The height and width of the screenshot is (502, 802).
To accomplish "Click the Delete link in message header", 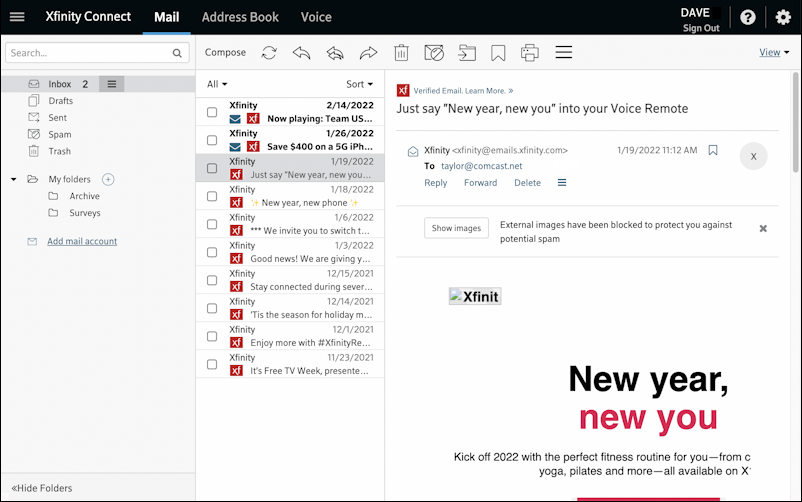I will 527,183.
